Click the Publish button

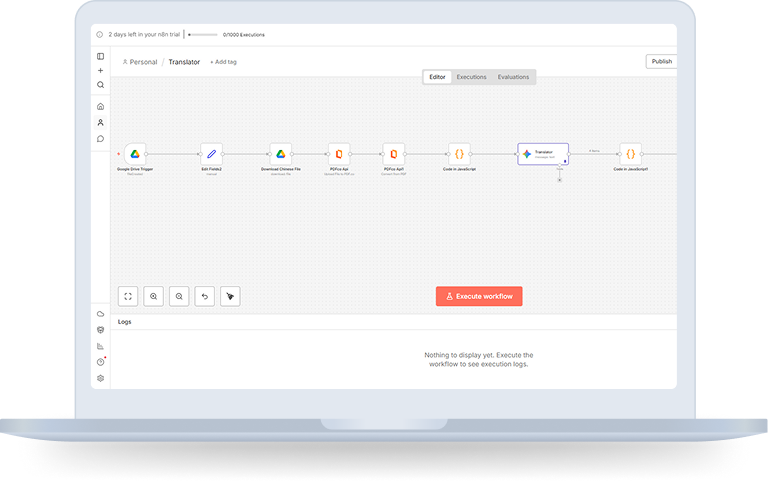tap(661, 61)
